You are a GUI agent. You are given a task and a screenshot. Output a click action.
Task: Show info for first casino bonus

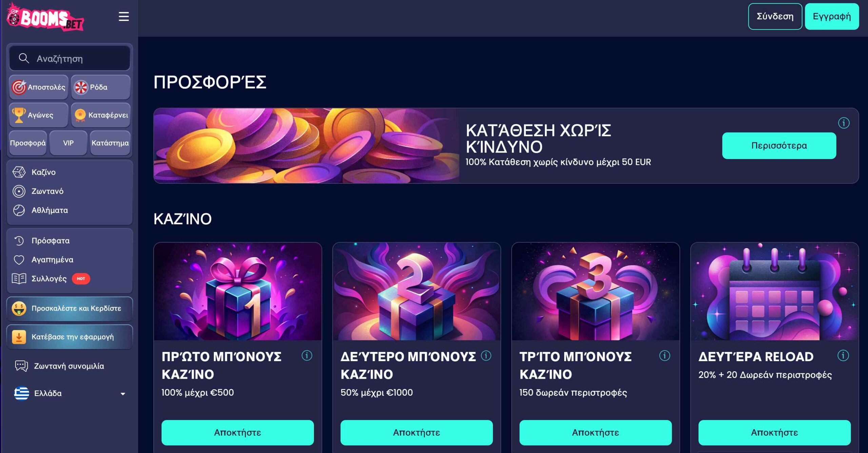tap(307, 355)
